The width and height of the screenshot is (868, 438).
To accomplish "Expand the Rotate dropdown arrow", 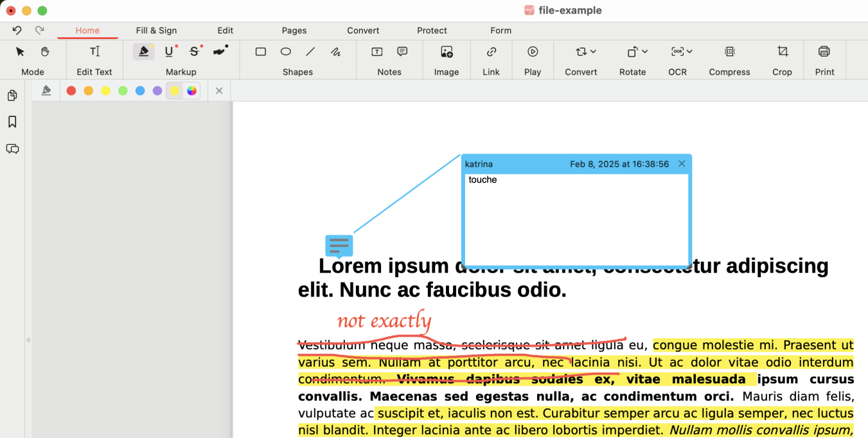I will click(644, 51).
